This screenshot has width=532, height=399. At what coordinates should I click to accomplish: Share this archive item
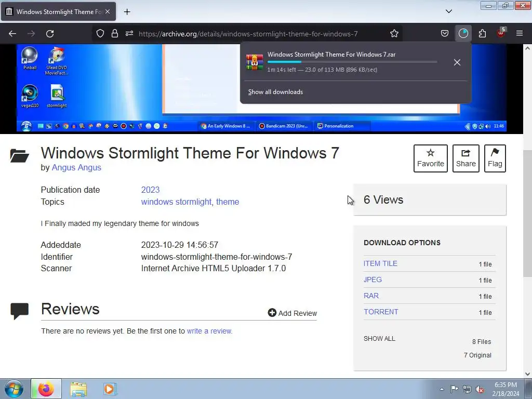(466, 158)
